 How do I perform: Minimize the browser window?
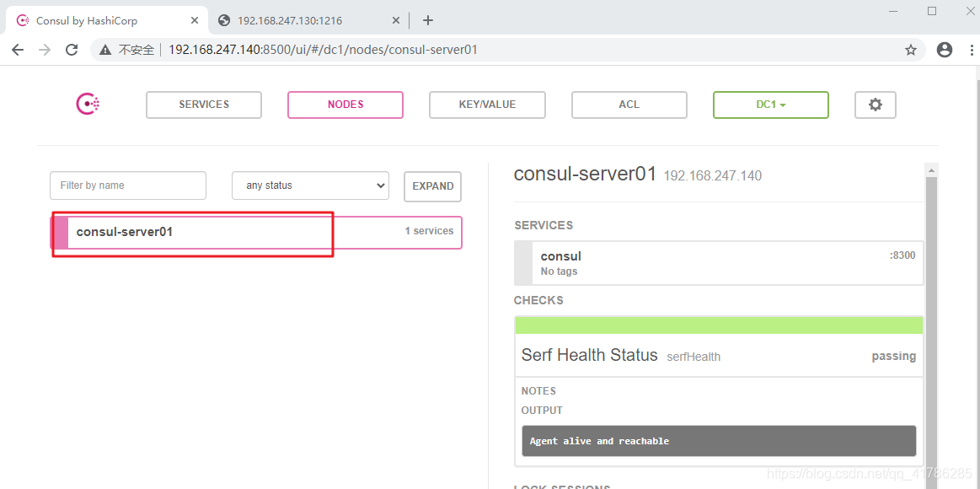point(893,11)
